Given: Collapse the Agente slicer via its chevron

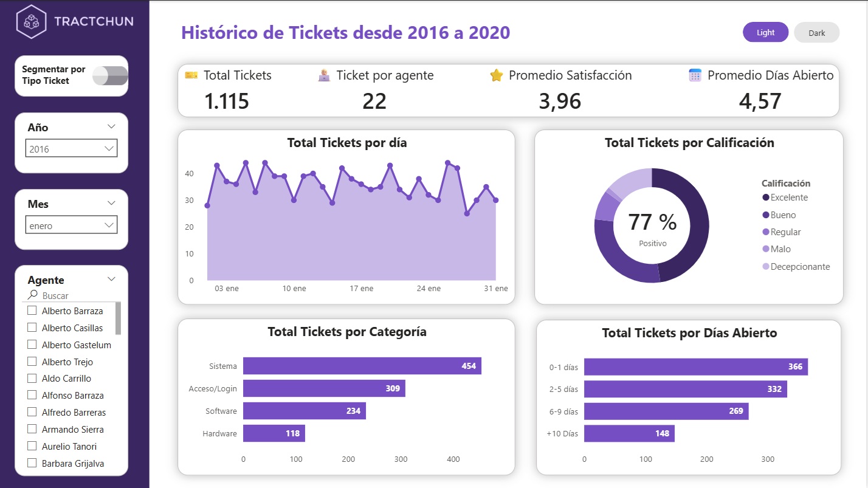Looking at the screenshot, I should pos(111,278).
